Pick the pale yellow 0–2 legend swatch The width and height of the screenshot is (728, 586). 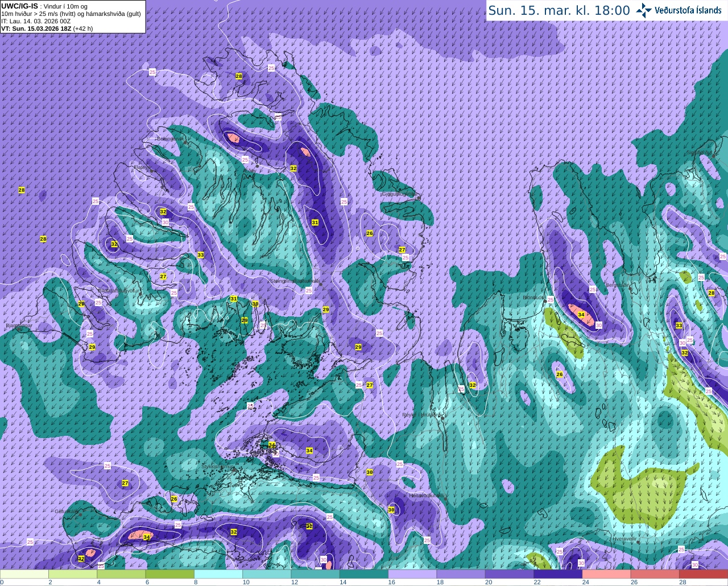coord(24,574)
